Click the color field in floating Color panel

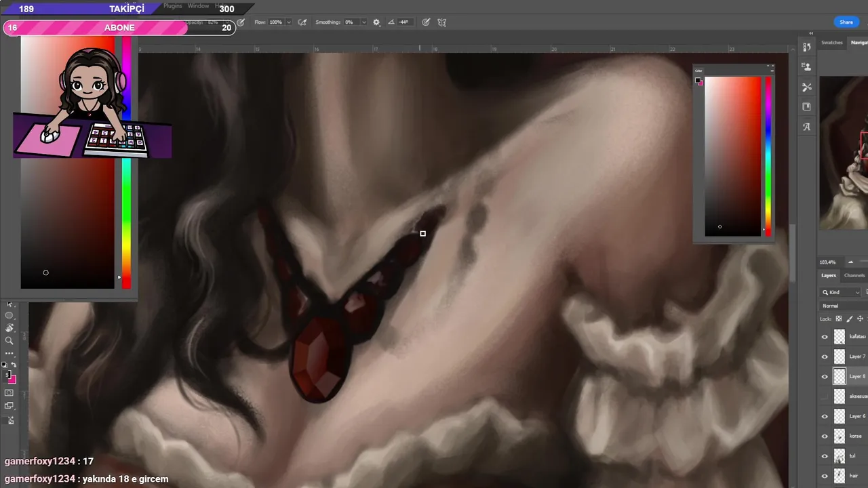click(x=733, y=157)
